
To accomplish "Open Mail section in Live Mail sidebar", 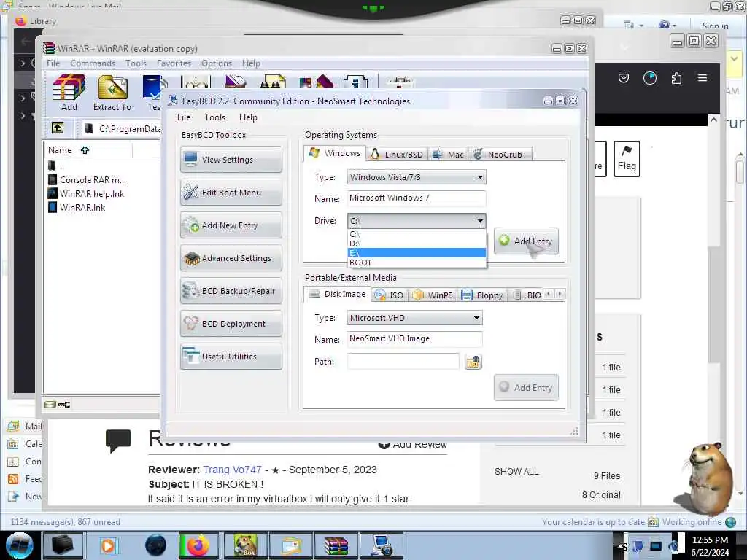I will coord(25,426).
